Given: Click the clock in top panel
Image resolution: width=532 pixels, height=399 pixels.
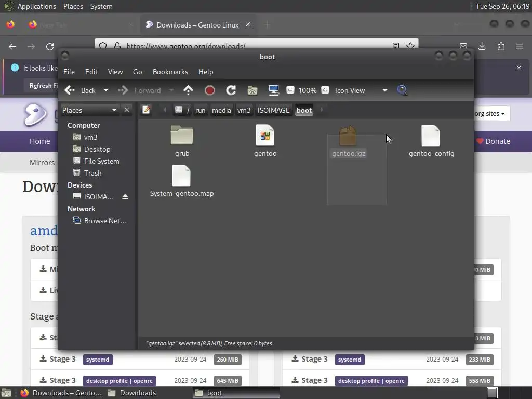Looking at the screenshot, I should pos(502,6).
